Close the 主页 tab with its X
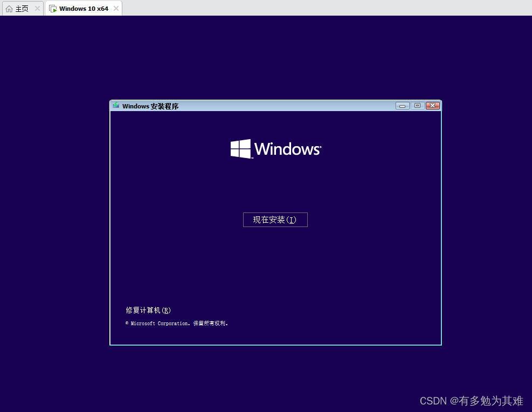 click(x=37, y=9)
